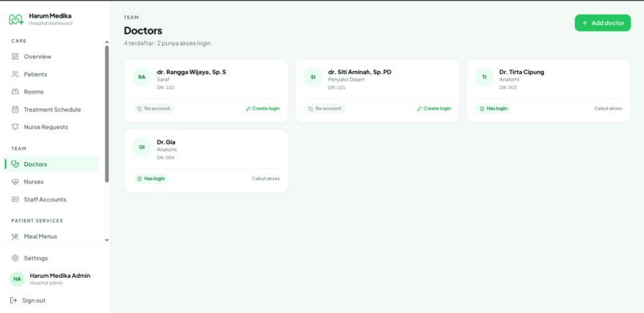Click the Meal Menus utensils icon
The image size is (644, 313).
tap(15, 236)
